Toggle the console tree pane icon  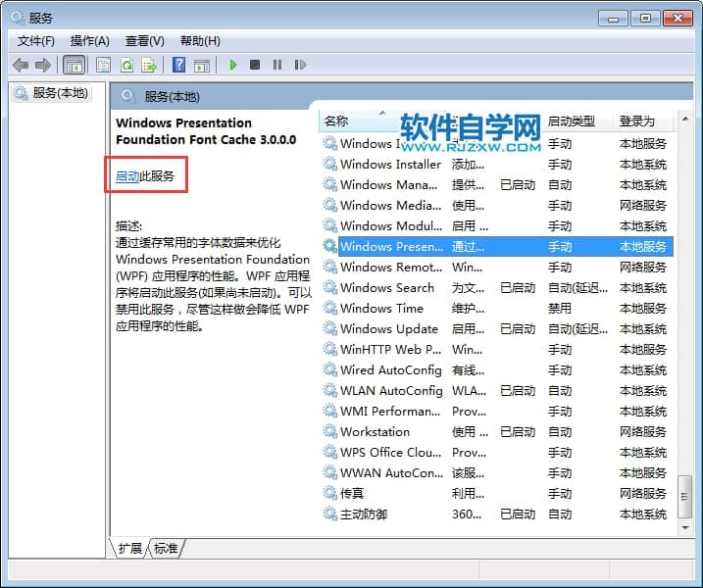pos(73,65)
